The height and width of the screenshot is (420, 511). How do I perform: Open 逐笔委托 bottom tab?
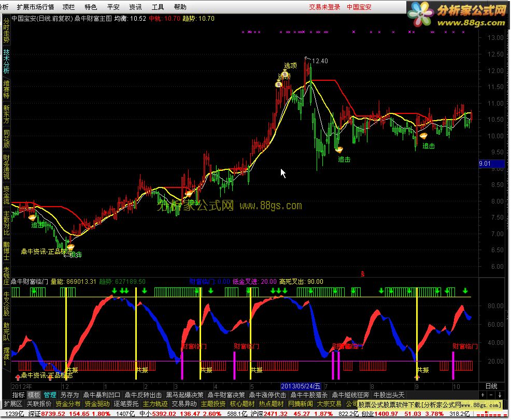(x=126, y=404)
